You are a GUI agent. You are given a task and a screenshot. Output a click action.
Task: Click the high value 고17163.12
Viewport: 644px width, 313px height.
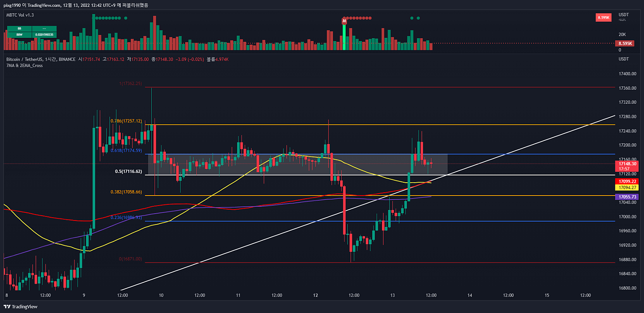(x=114, y=59)
